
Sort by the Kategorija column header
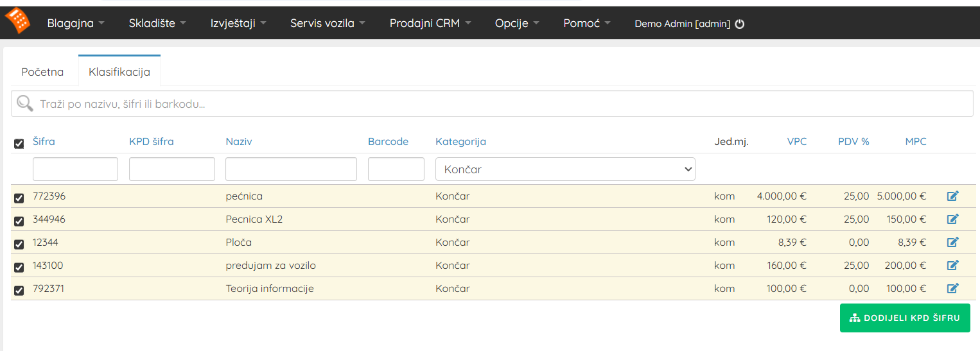[x=460, y=142]
